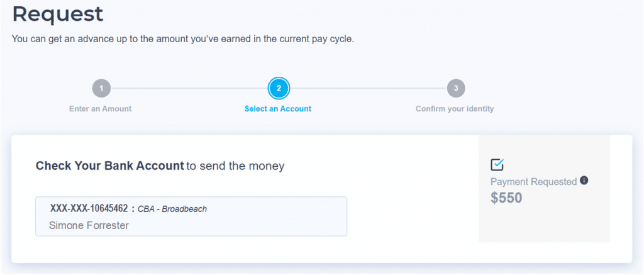
Task: Click the checkmark icon above Payment Requested
Action: [x=497, y=164]
